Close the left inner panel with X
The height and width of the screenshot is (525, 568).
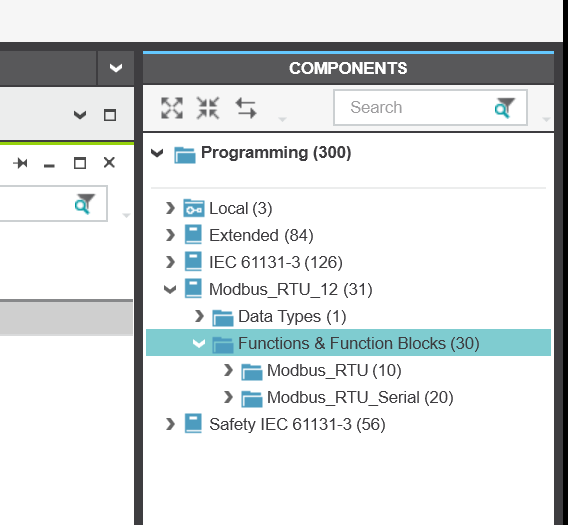coord(109,162)
